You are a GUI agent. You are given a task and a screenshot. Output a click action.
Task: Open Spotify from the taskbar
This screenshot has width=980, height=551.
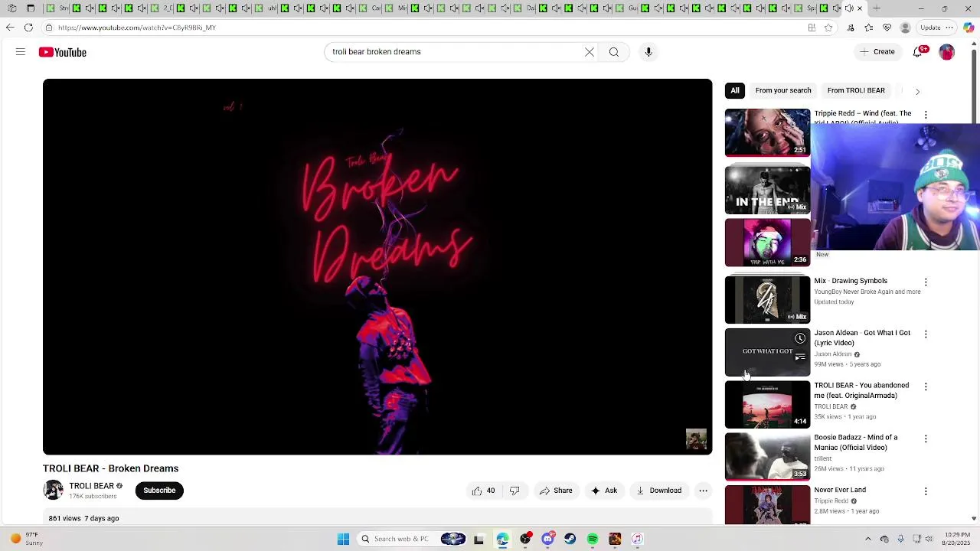click(593, 539)
